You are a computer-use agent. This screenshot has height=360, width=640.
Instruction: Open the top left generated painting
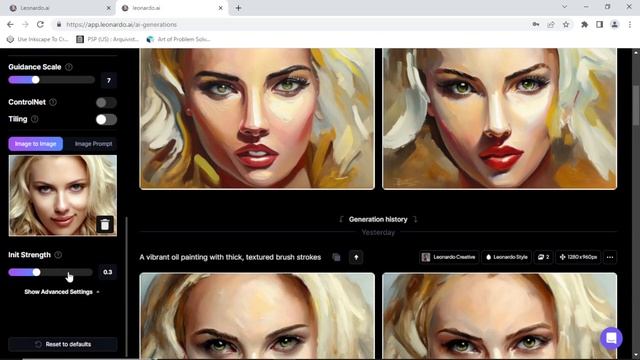[x=257, y=119]
